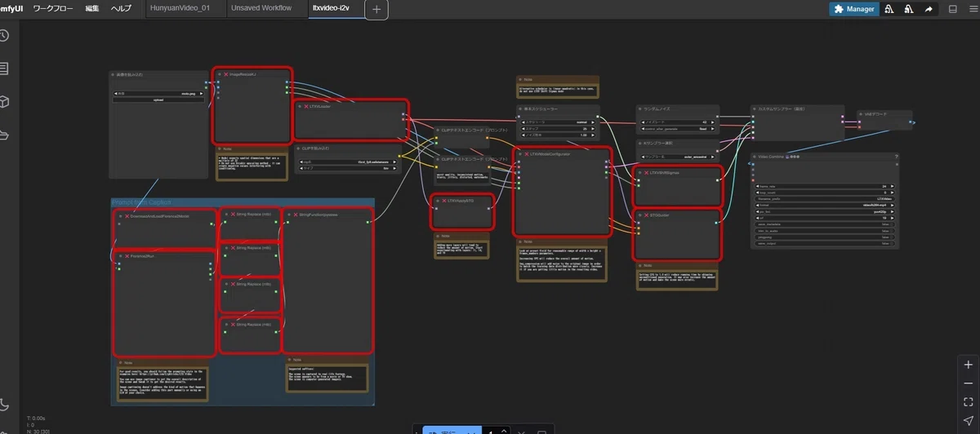Viewport: 980px width, 434px height.
Task: Toggle dark theme with moon icon
Action: click(4, 405)
